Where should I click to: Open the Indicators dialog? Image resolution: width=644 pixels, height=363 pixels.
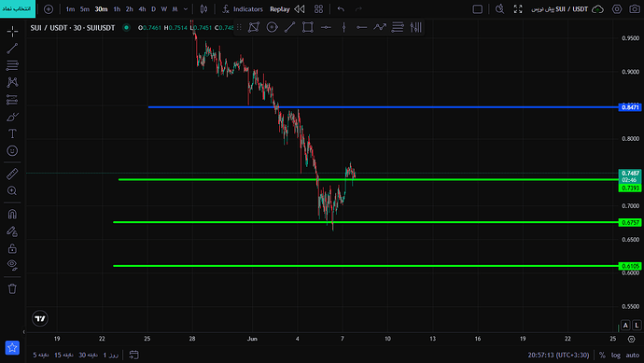243,9
